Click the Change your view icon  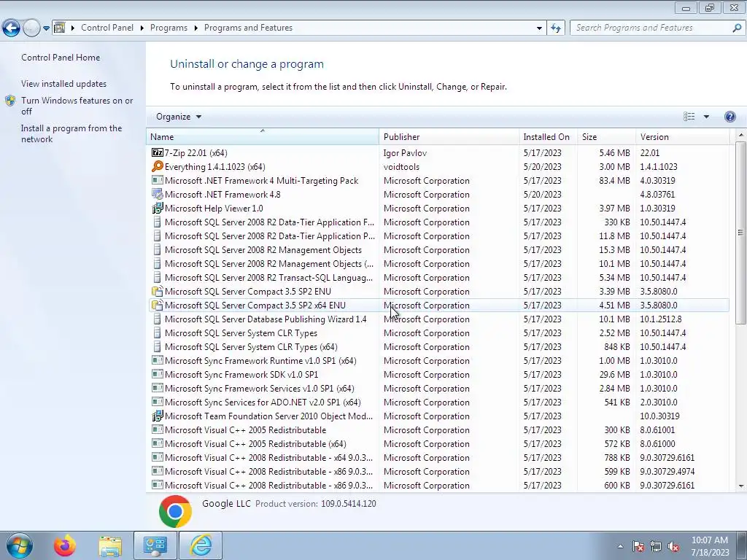tap(689, 117)
